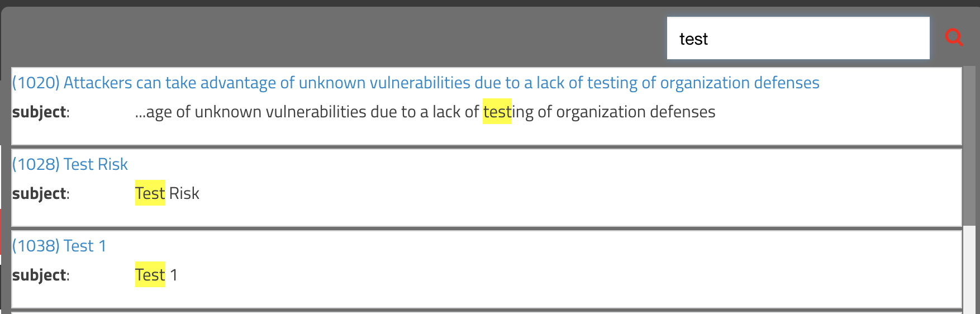980x314 pixels.
Task: Click the red magnifier search icon
Action: [954, 38]
